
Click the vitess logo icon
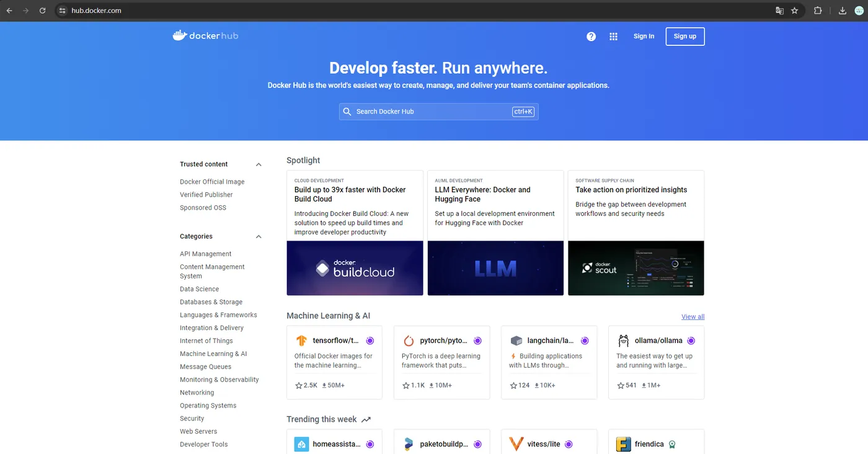click(x=516, y=444)
